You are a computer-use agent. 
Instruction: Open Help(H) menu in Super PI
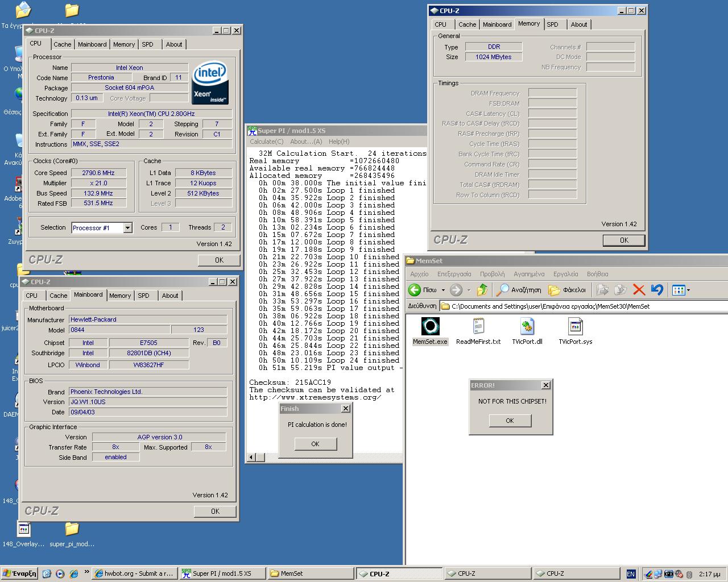339,142
